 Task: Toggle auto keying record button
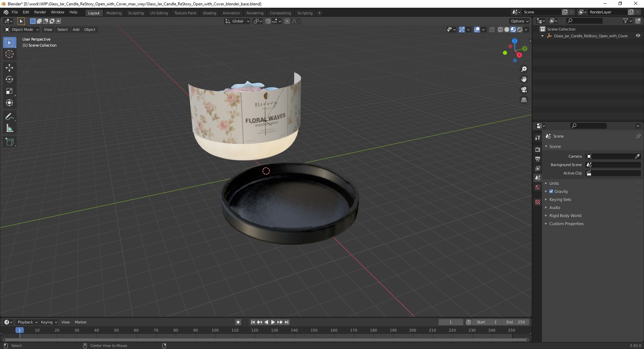tap(238, 322)
